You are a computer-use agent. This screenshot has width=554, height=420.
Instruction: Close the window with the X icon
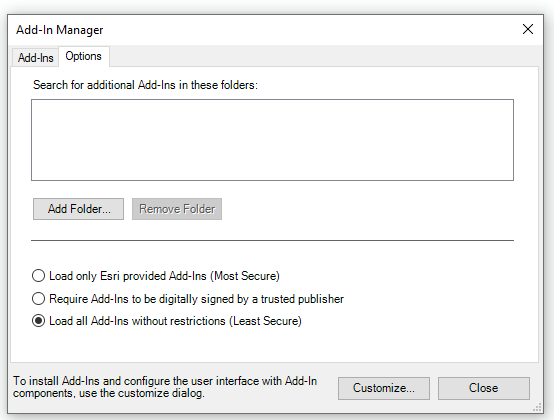pos(528,29)
